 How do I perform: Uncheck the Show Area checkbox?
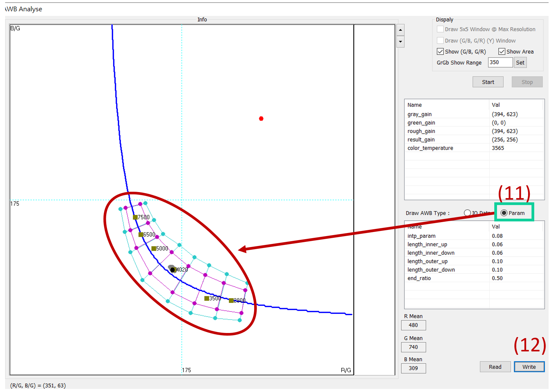coord(502,52)
